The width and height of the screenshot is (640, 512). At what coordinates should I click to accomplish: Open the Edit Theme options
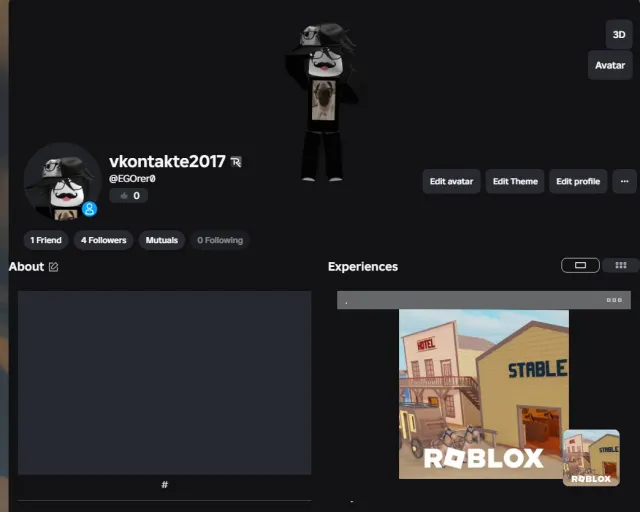coord(515,181)
